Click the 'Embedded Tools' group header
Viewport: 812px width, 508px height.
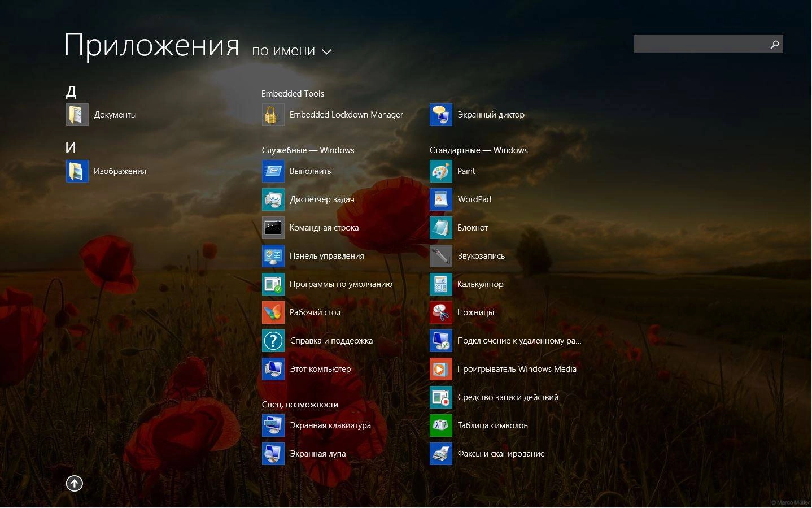tap(293, 94)
